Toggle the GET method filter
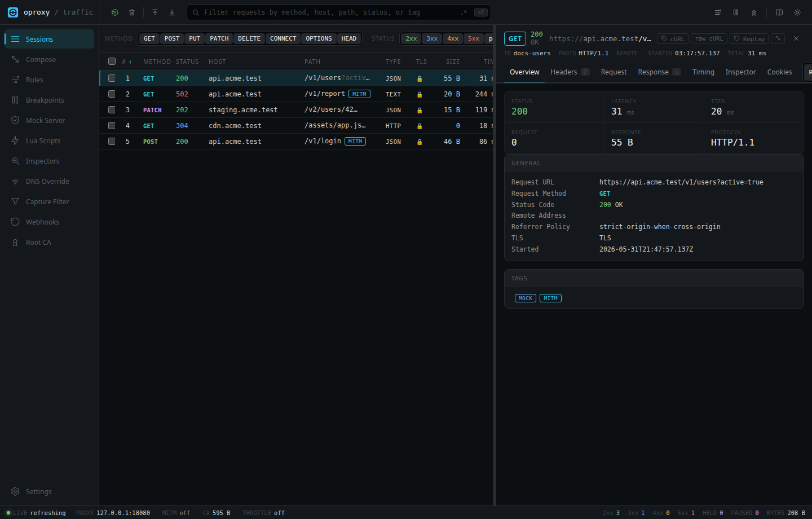Image resolution: width=812 pixels, height=519 pixels. coord(149,38)
